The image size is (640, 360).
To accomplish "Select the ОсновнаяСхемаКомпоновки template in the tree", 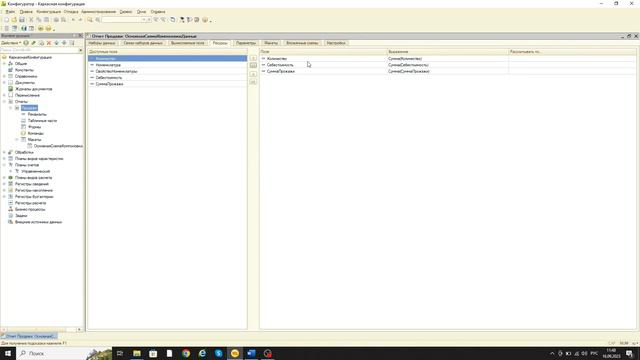I will point(58,146).
